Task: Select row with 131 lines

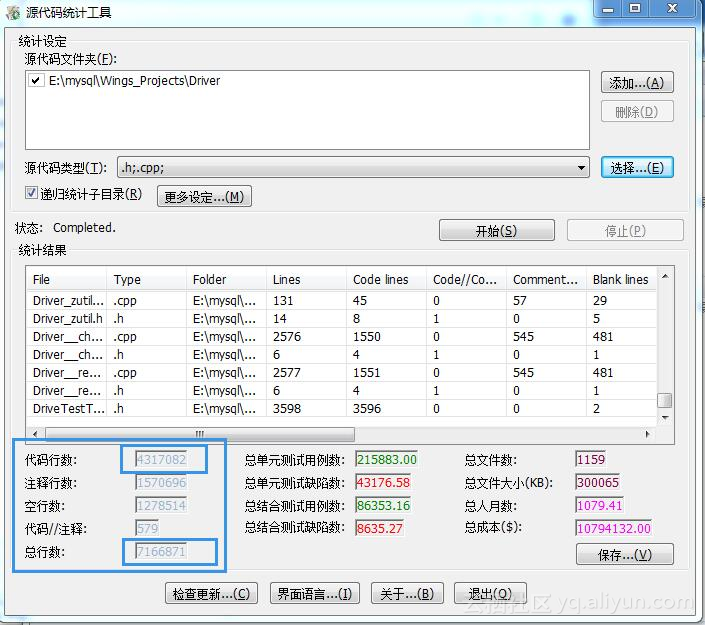Action: (342, 300)
